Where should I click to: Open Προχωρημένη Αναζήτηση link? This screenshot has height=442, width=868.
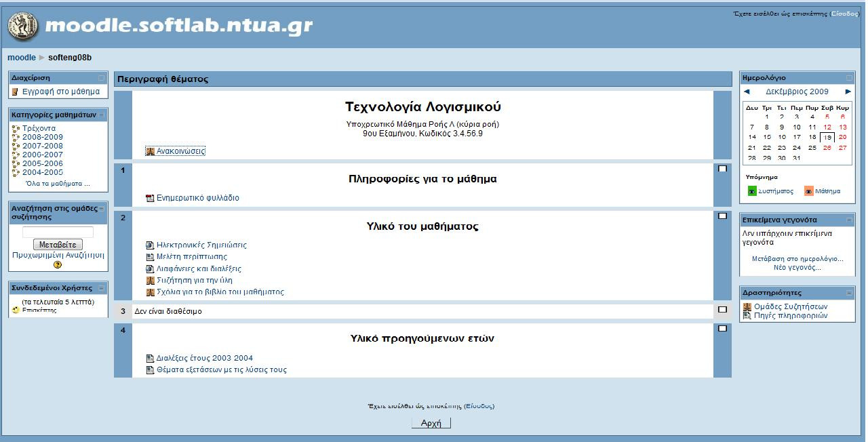point(58,255)
